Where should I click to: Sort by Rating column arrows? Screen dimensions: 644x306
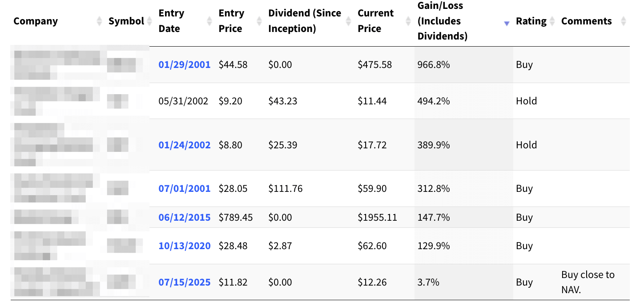click(x=552, y=21)
